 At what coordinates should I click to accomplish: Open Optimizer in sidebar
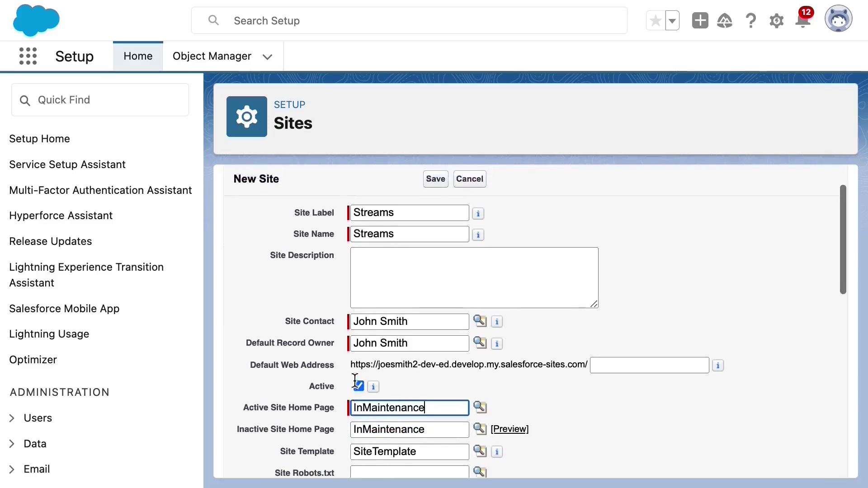pos(33,360)
